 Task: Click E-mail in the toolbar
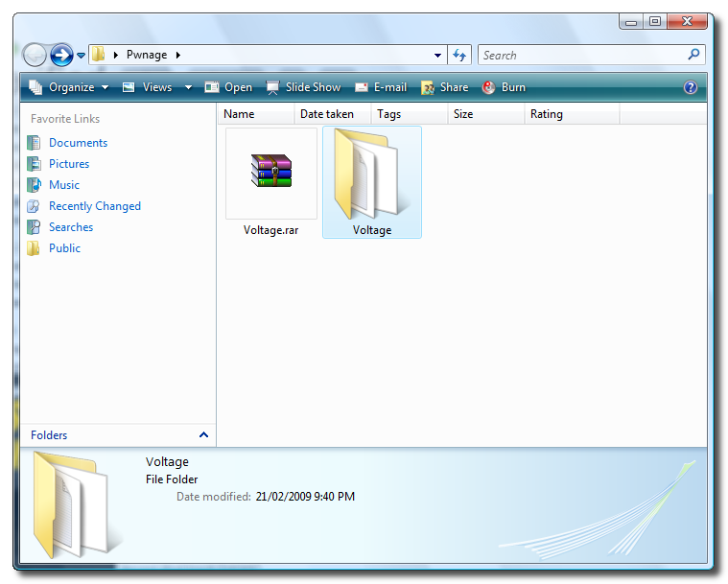tap(381, 87)
